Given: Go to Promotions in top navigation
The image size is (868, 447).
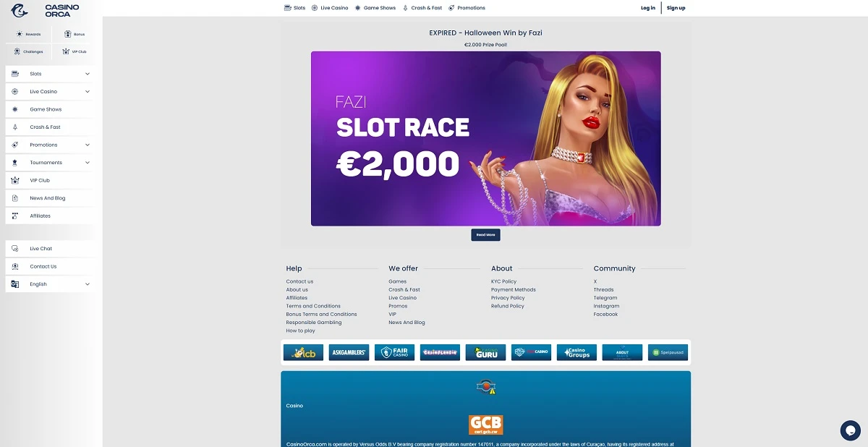Looking at the screenshot, I should click(x=467, y=8).
